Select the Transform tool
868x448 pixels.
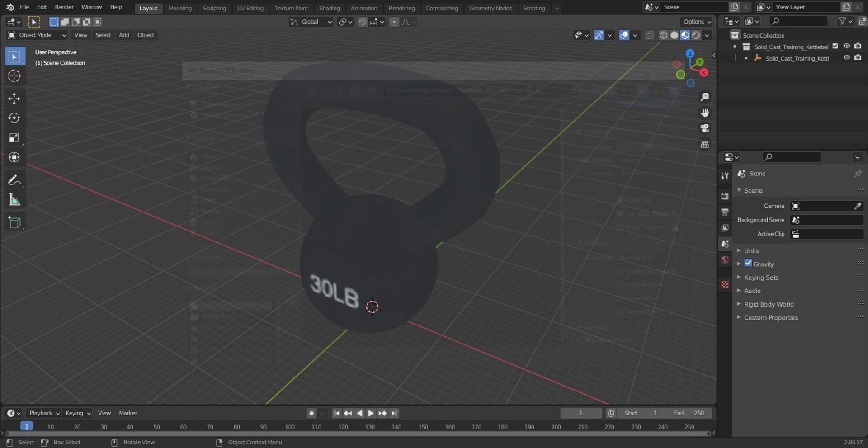click(14, 157)
